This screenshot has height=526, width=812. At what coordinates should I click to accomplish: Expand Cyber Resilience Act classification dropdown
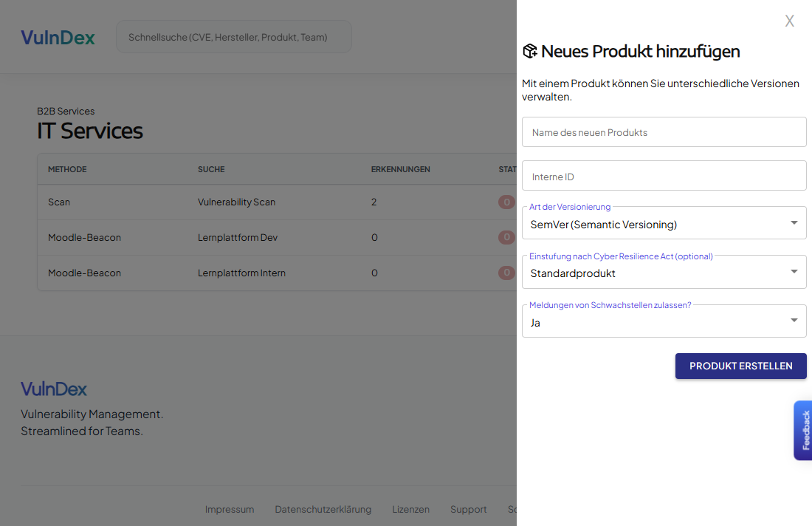click(664, 273)
